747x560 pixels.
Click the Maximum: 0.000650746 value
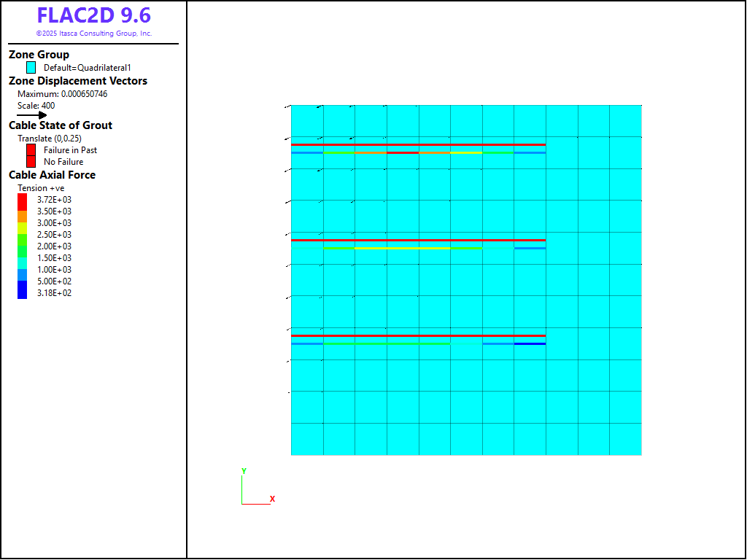[x=62, y=94]
